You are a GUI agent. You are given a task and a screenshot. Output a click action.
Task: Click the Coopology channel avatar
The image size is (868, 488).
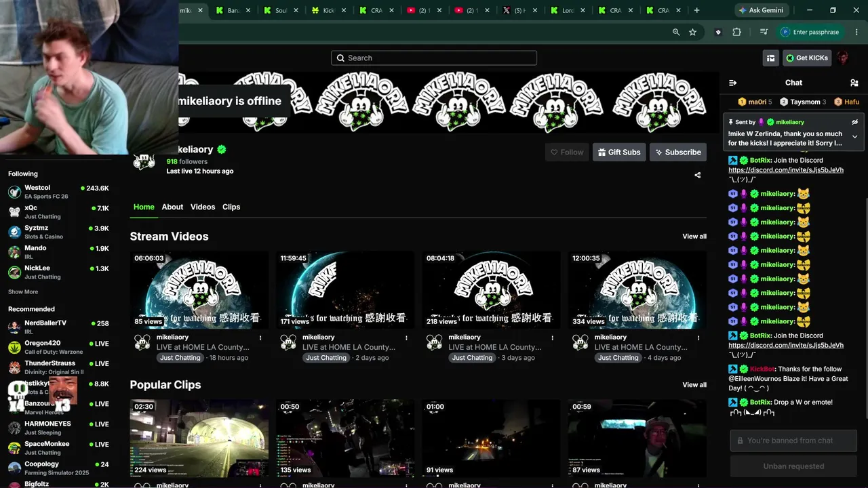click(x=14, y=468)
